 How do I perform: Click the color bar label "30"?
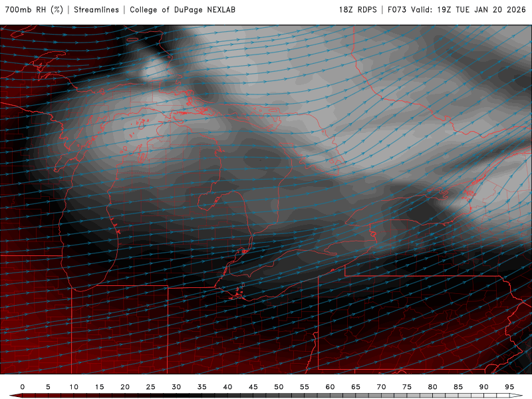coord(176,387)
